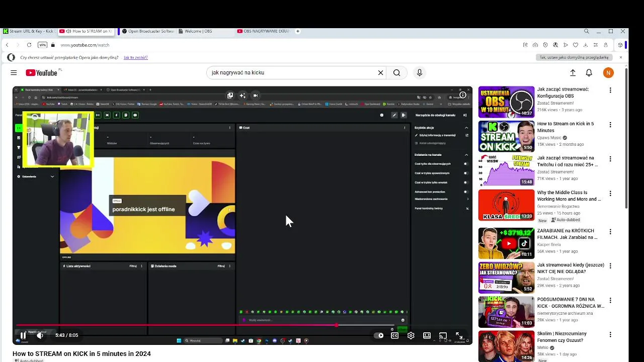
Task: Open the YouTube notifications bell
Action: coord(589,73)
